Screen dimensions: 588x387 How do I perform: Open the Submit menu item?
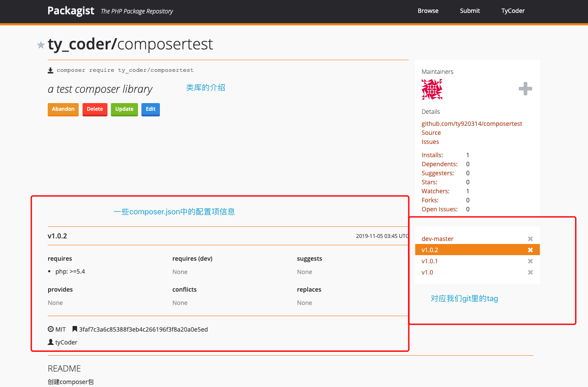tap(470, 11)
